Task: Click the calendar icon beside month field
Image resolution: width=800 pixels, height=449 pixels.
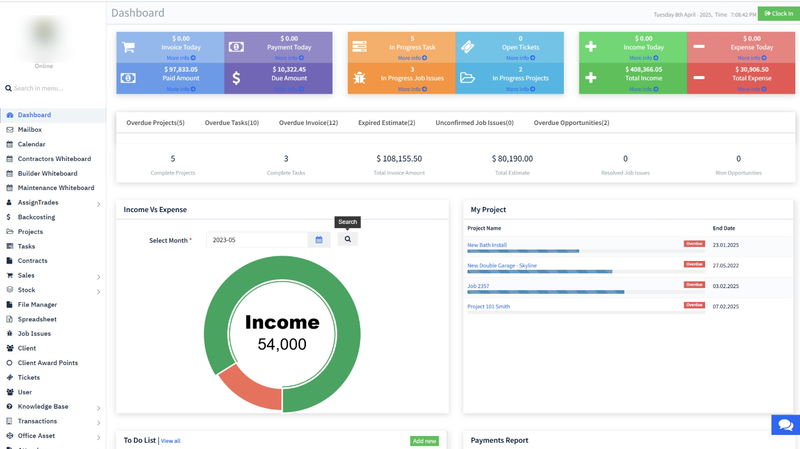Action: coord(319,240)
